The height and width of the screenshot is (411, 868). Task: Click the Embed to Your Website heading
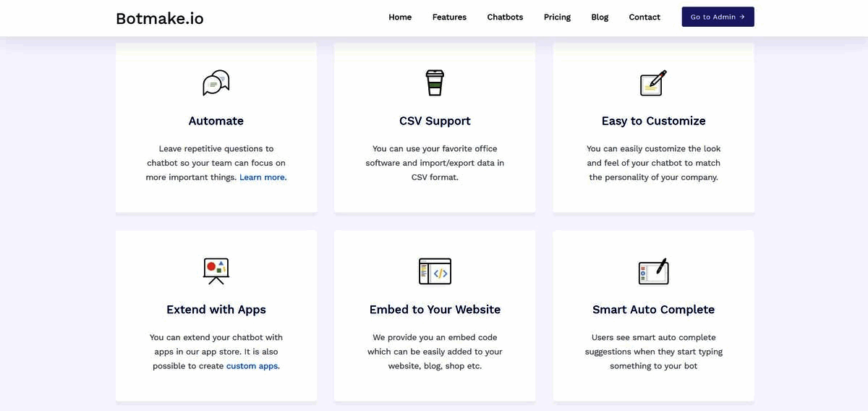(435, 310)
